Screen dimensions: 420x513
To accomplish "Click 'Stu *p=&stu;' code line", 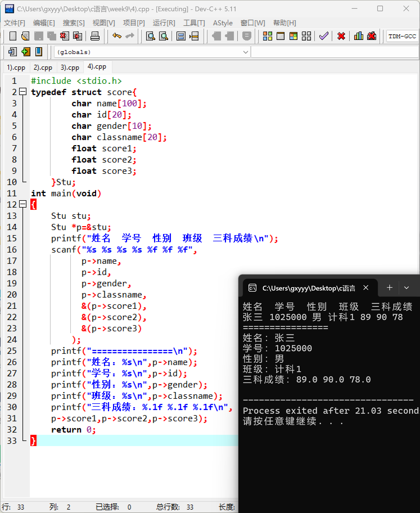I will [x=81, y=227].
